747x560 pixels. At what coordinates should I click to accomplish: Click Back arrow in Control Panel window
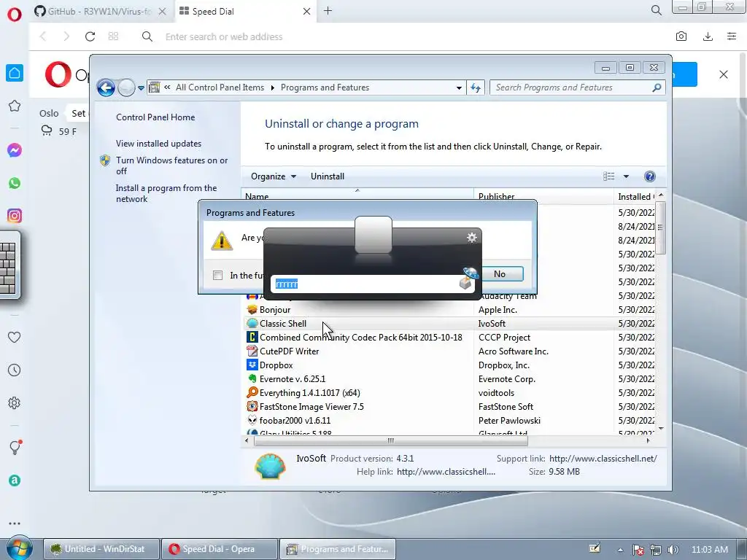[106, 87]
